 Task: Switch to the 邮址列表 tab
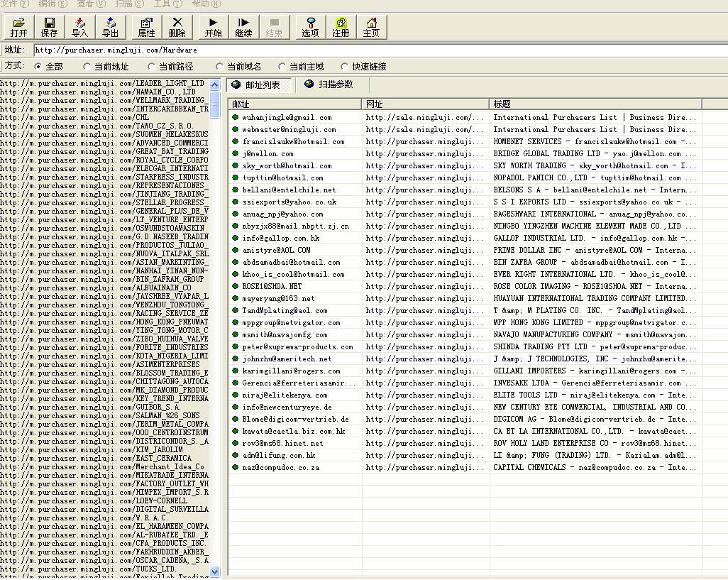(259, 85)
